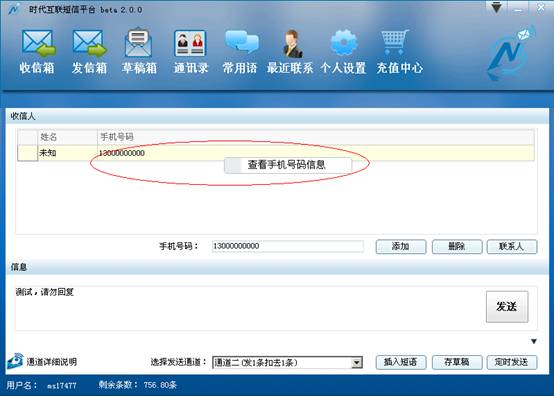Click the small triangle expander below message box
This screenshot has height=396, width=554.
click(534, 341)
